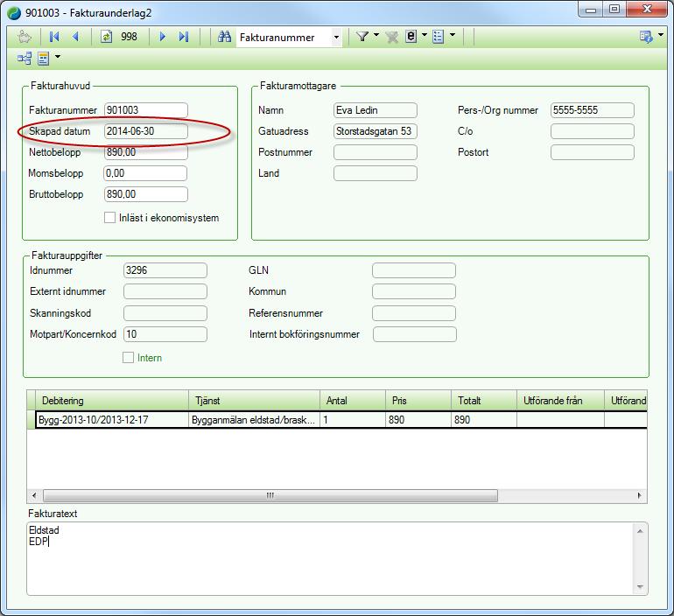Viewport: 674px width, 616px height.
Task: Click the 'Utförande från' column header
Action: coord(560,401)
